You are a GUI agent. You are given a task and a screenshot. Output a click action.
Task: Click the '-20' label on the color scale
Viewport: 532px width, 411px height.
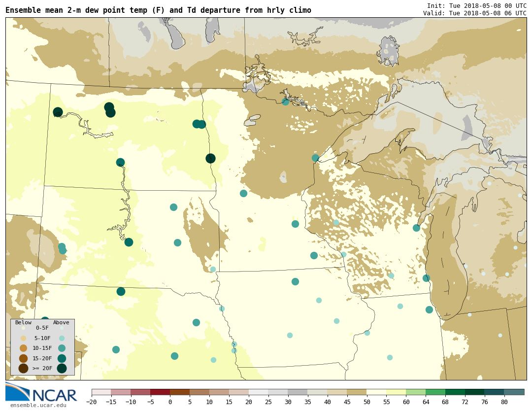(91, 402)
